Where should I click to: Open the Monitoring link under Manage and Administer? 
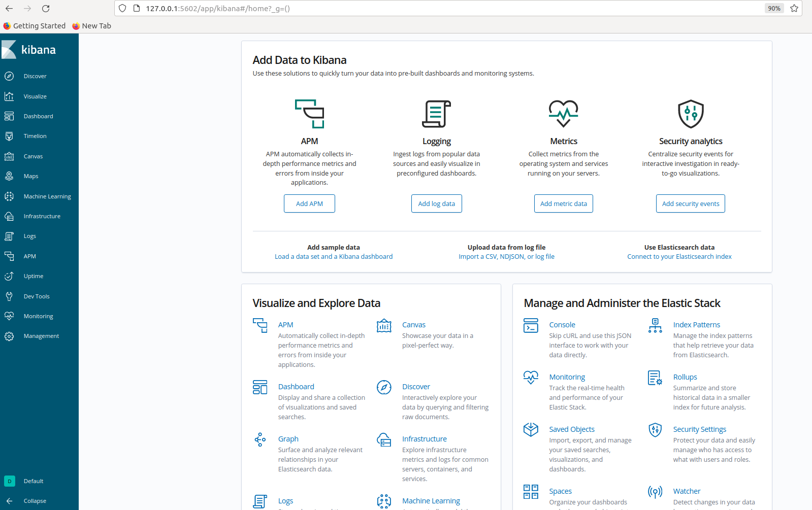point(567,377)
